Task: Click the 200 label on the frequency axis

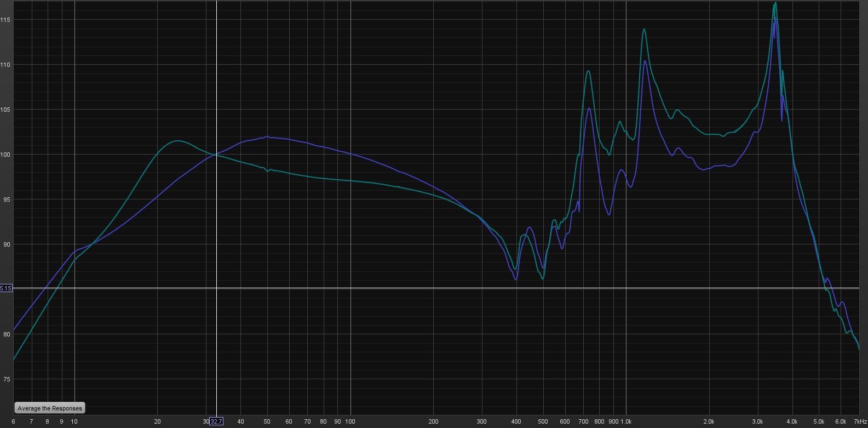Action: coord(434,421)
